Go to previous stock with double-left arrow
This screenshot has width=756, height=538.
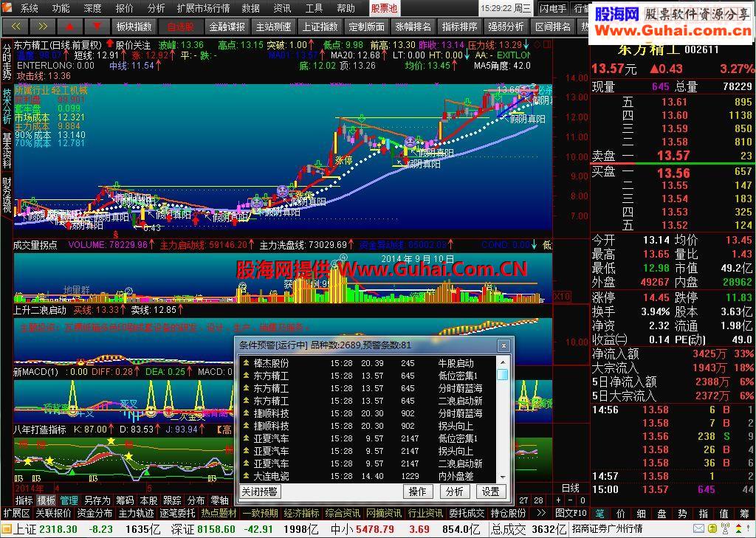click(16, 27)
